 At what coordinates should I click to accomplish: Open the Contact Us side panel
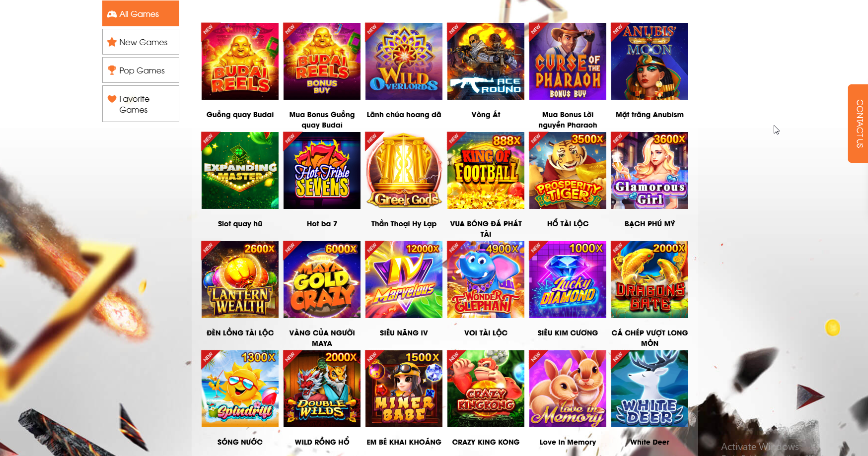[x=858, y=124]
